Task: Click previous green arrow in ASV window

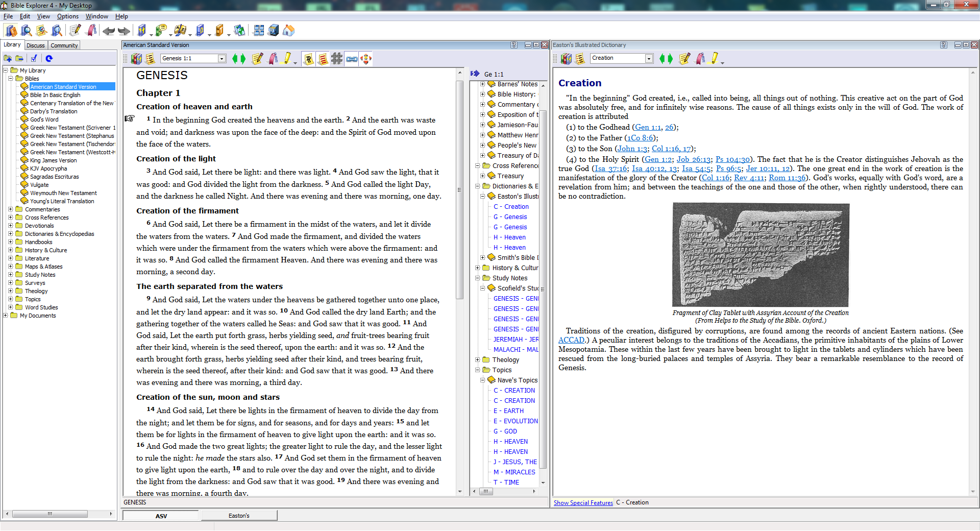Action: (235, 59)
